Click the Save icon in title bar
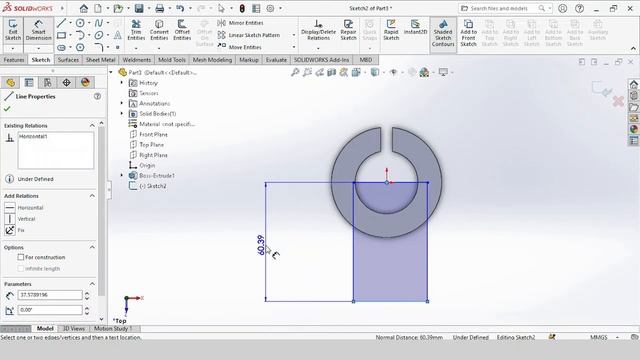Image resolution: width=640 pixels, height=360 pixels. tap(139, 8)
